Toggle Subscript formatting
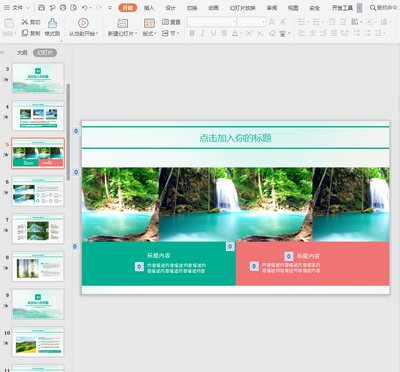400x372 pixels. [260, 33]
